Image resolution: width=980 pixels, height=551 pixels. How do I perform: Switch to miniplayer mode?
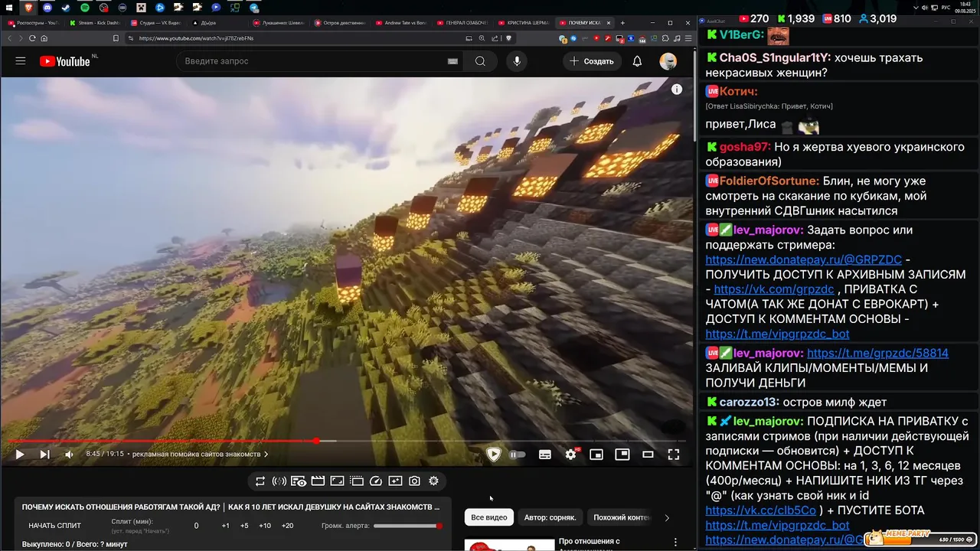[x=596, y=455]
